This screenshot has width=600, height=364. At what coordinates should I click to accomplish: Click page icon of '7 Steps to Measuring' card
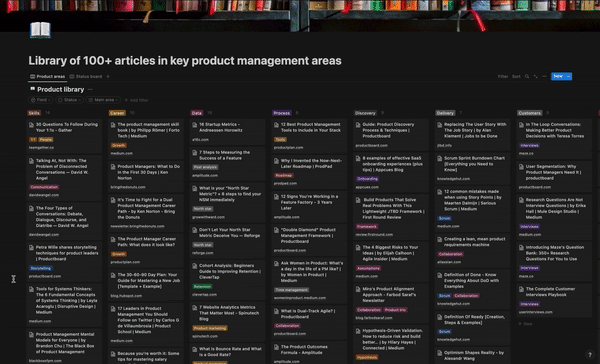click(x=195, y=153)
